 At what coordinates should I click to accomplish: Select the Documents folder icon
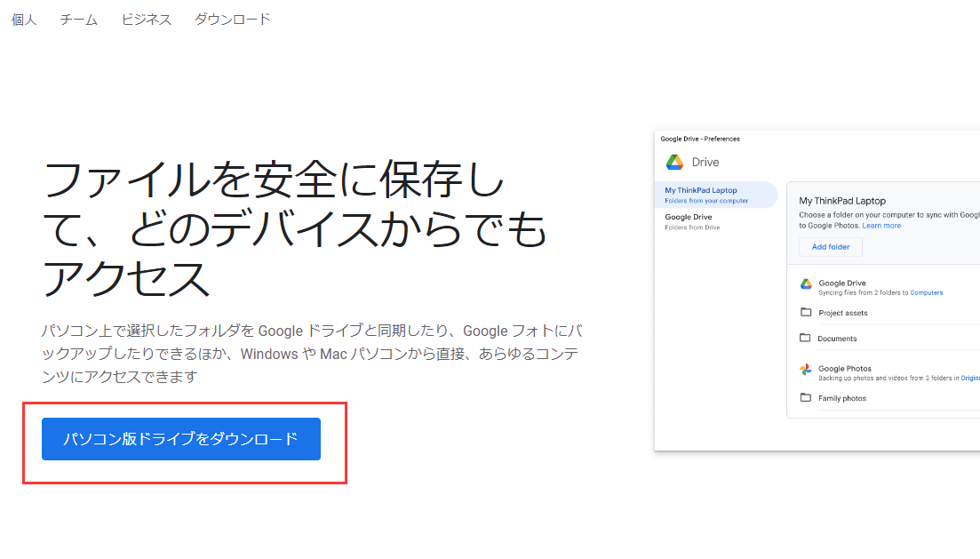tap(806, 339)
